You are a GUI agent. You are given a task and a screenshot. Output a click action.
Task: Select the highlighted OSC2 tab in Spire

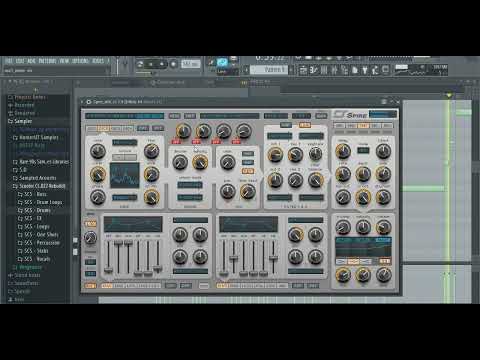point(104,128)
